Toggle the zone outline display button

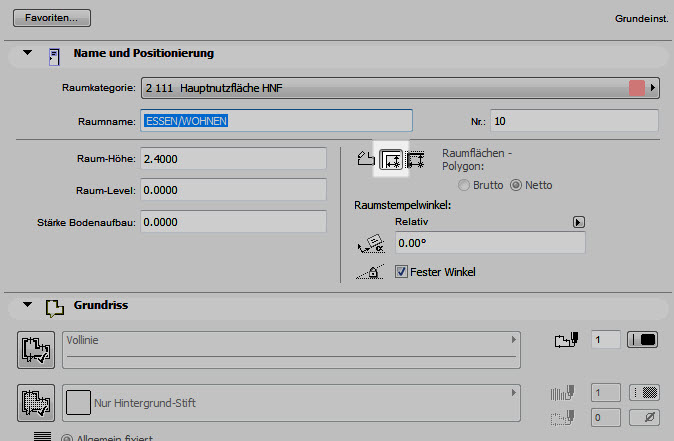tap(36, 350)
